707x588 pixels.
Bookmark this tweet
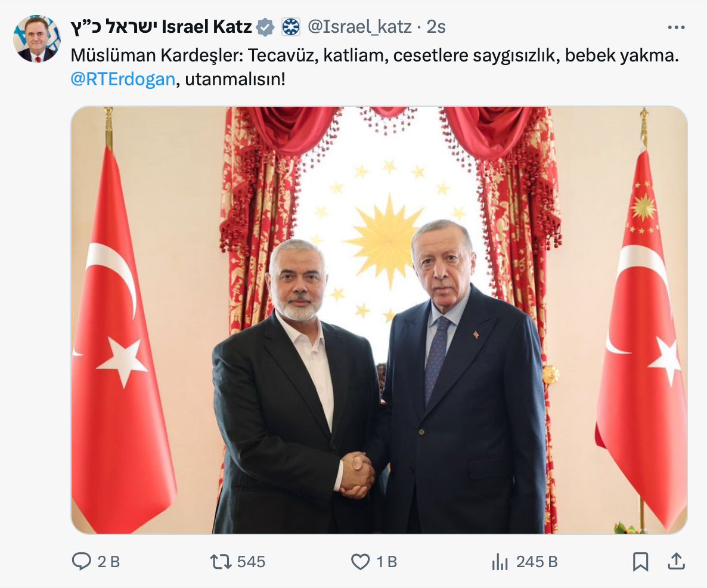coord(640,561)
